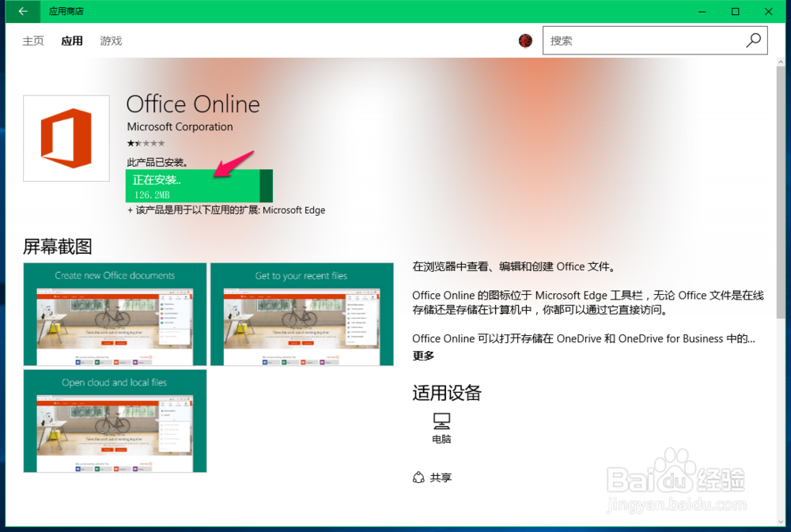Screen dimensions: 791x532
Task: Focus the 搜索 search box
Action: click(x=655, y=40)
